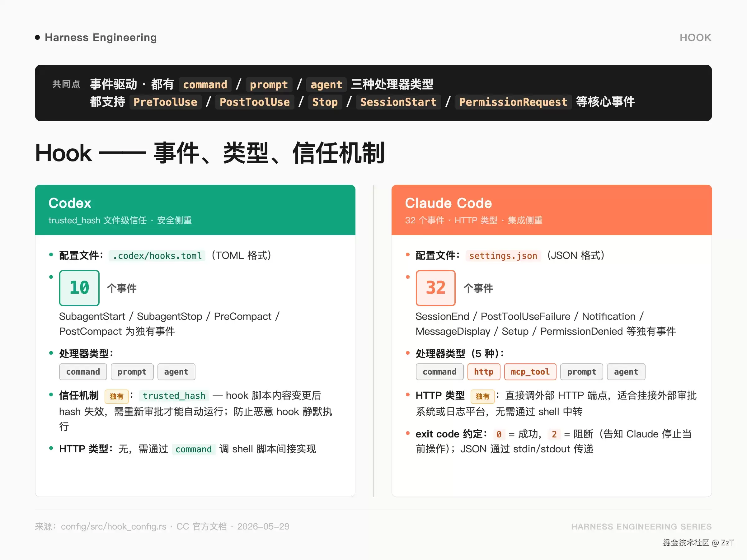
Task: Click the exit code 2 badge
Action: coord(554,434)
